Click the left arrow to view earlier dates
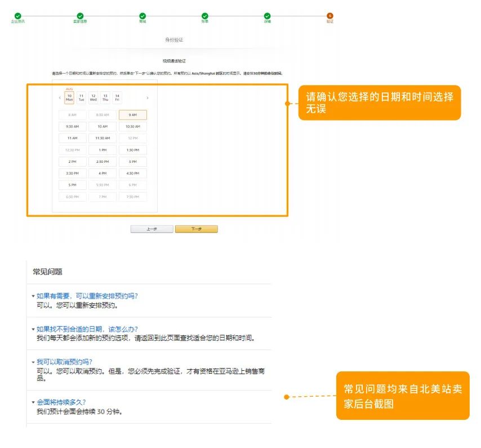The width and height of the screenshot is (481, 448). point(60,97)
